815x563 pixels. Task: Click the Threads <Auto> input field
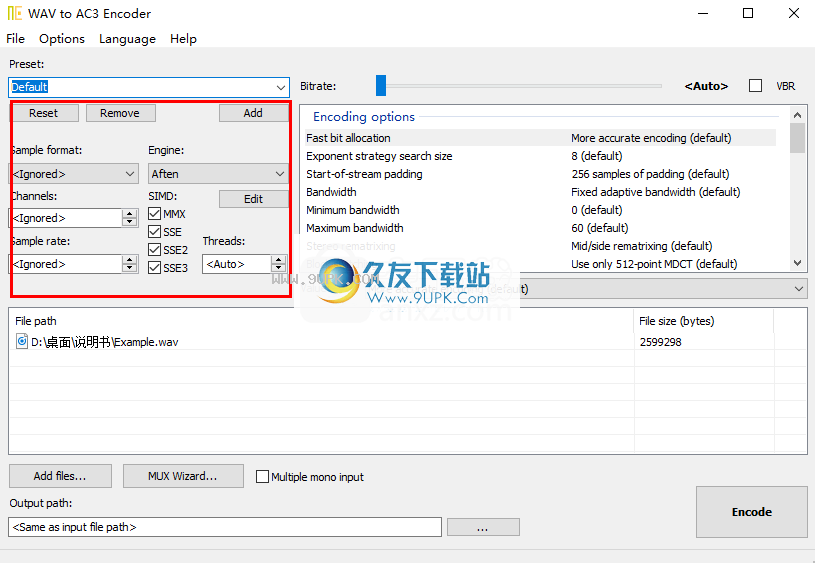point(237,264)
